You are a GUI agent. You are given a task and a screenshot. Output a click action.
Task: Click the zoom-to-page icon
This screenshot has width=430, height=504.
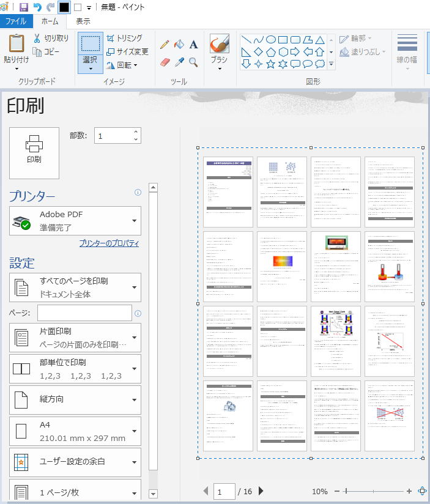422,491
